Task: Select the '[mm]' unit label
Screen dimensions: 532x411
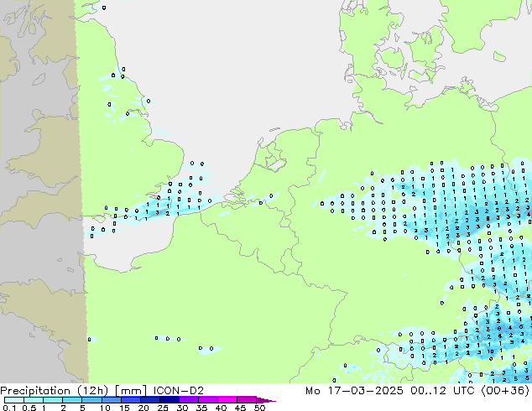Action: point(131,390)
